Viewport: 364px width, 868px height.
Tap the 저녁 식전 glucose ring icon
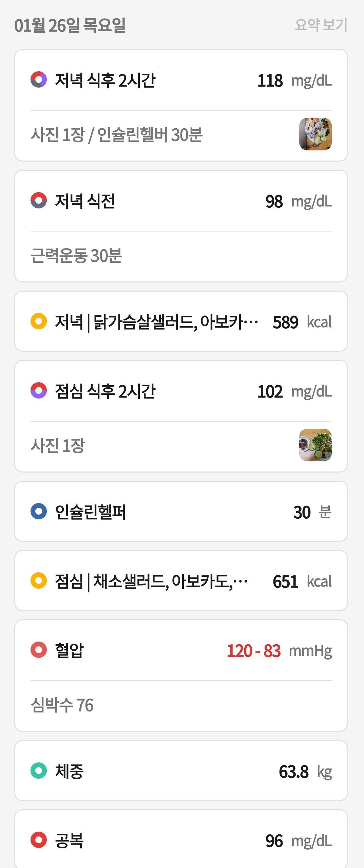click(39, 201)
